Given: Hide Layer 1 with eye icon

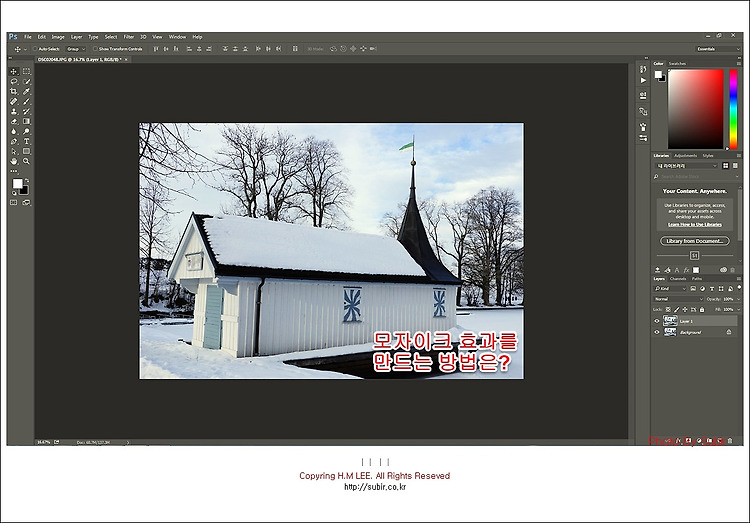Looking at the screenshot, I should click(x=657, y=321).
